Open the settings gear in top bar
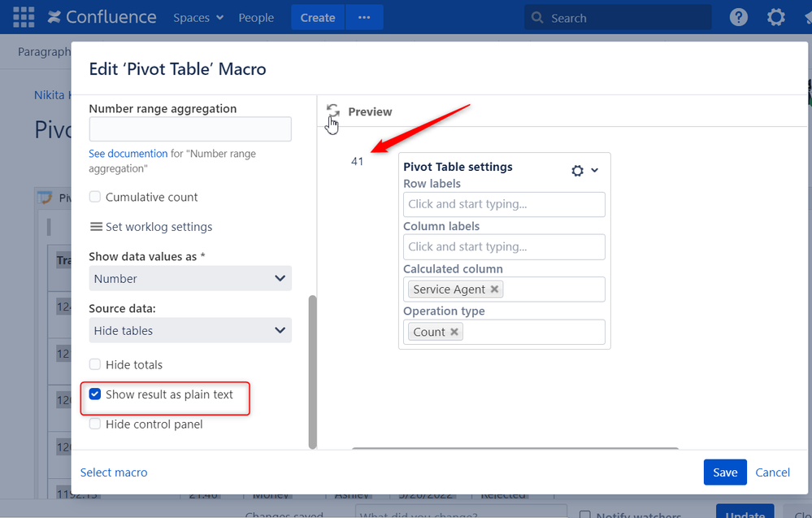 [775, 17]
